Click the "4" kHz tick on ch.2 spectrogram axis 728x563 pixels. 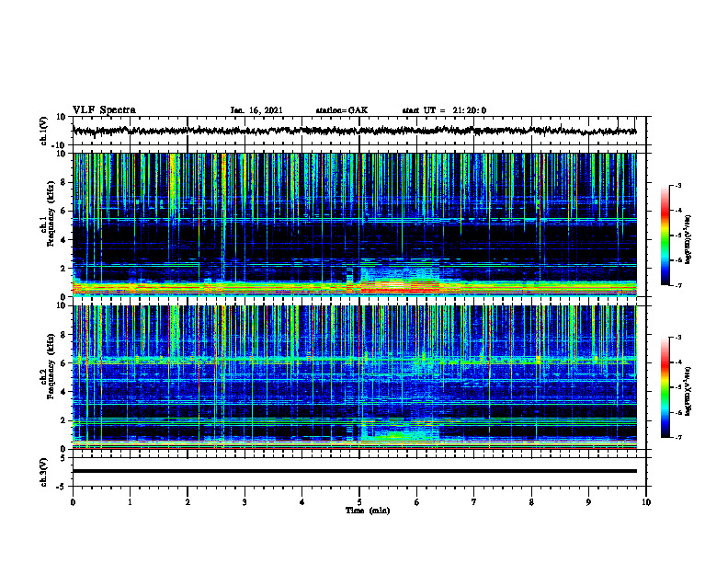point(63,392)
